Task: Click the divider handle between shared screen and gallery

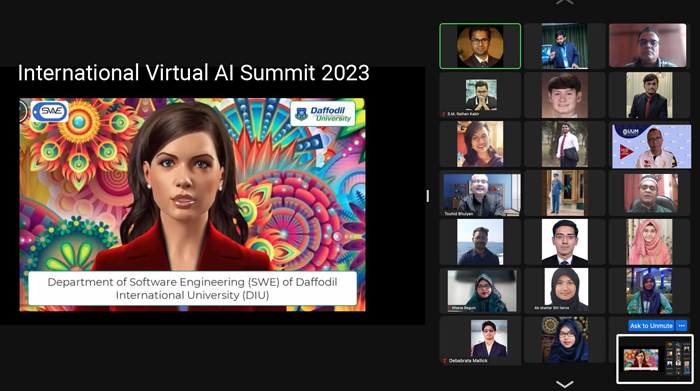Action: pos(428,196)
